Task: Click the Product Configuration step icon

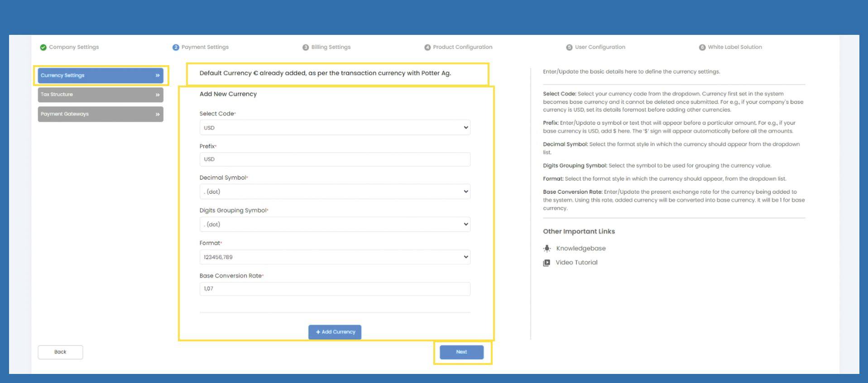Action: tap(427, 48)
